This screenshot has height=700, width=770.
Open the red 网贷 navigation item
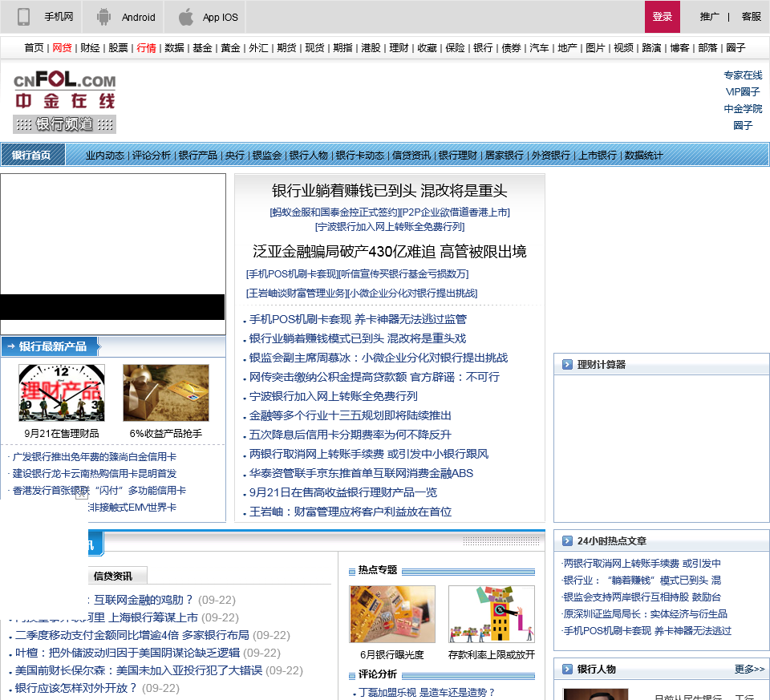pyautogui.click(x=62, y=47)
